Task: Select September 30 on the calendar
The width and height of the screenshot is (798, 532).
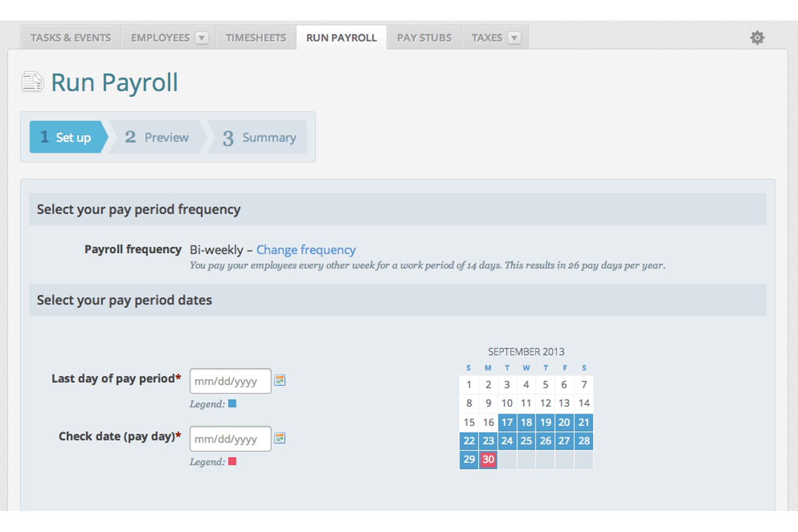Action: pyautogui.click(x=488, y=459)
